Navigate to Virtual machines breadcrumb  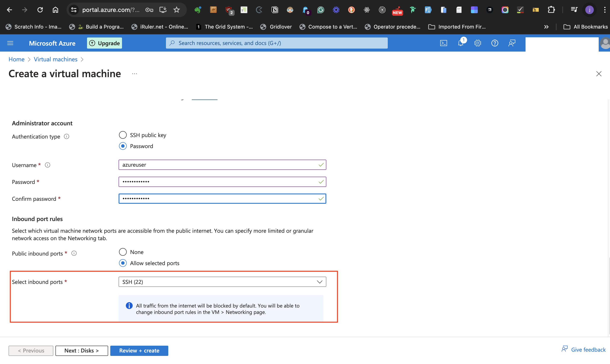point(55,59)
